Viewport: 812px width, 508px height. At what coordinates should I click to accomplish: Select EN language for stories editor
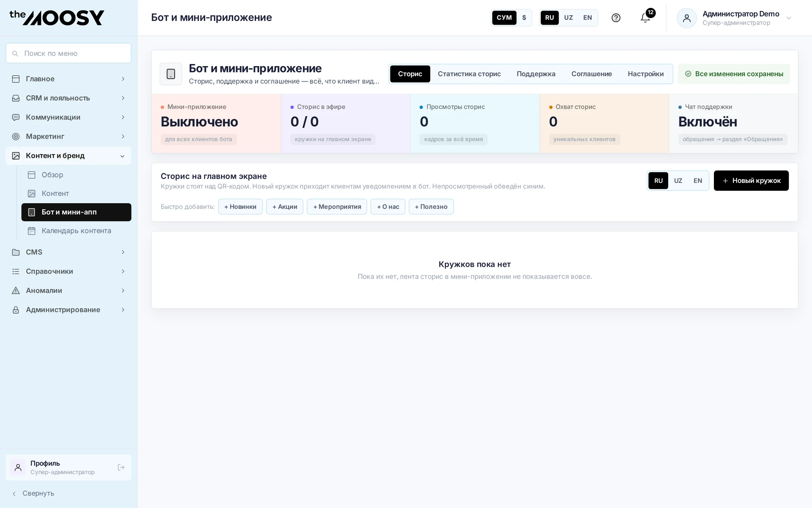tap(698, 181)
